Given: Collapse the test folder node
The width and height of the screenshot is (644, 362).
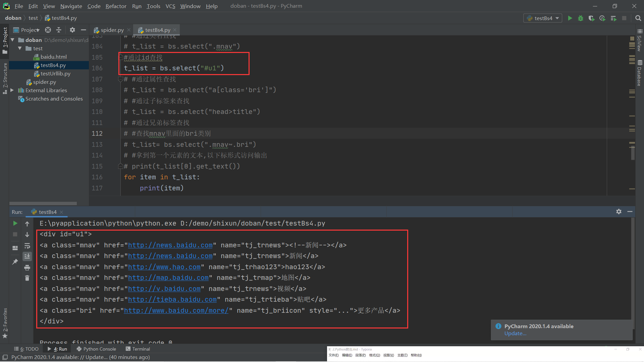Looking at the screenshot, I should pyautogui.click(x=20, y=48).
